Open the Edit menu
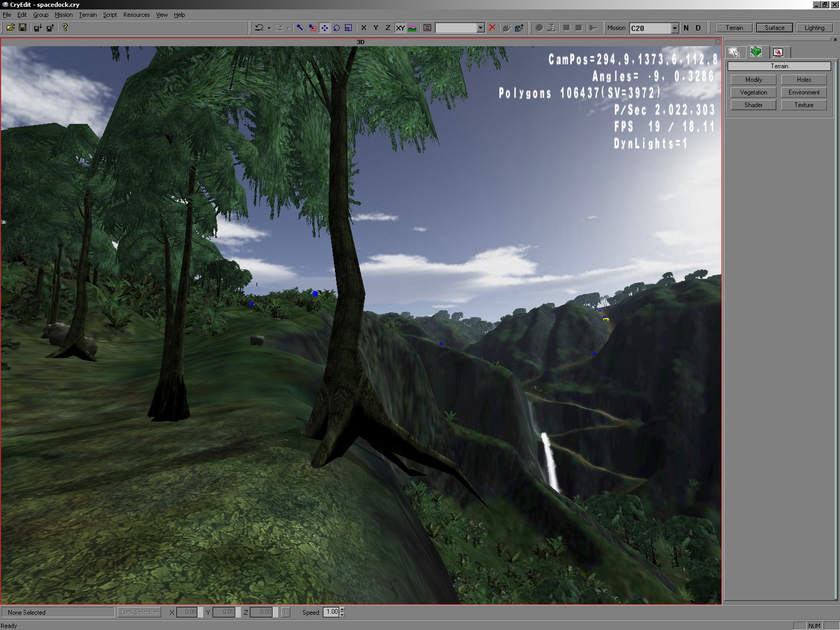The width and height of the screenshot is (840, 630). click(22, 15)
